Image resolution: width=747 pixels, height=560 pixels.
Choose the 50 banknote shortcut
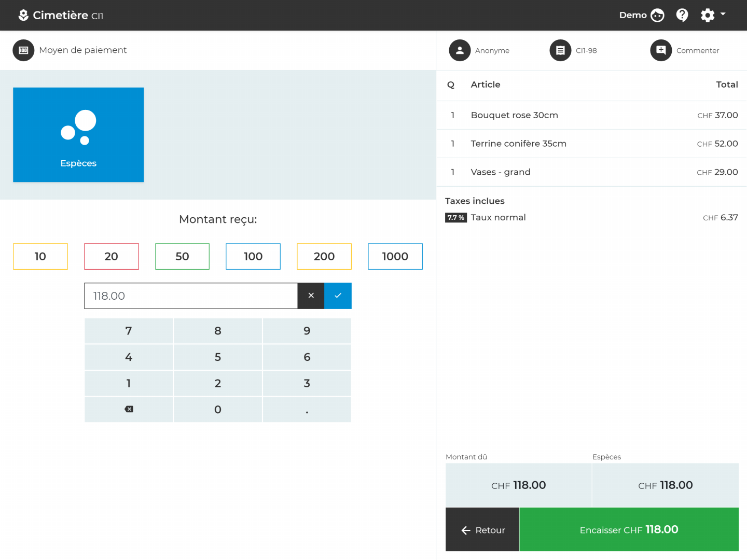(182, 256)
